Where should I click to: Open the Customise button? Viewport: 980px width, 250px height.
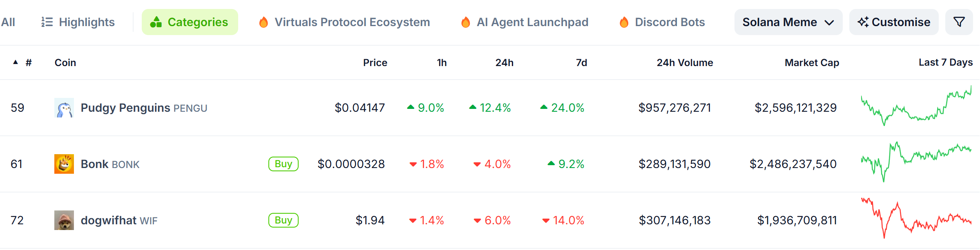pyautogui.click(x=894, y=22)
